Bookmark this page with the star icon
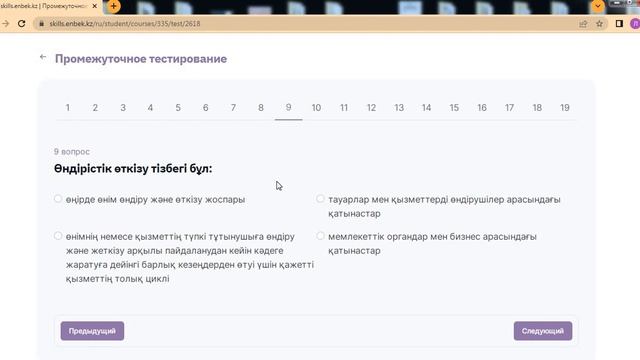Image resolution: width=640 pixels, height=360 pixels. pyautogui.click(x=599, y=24)
